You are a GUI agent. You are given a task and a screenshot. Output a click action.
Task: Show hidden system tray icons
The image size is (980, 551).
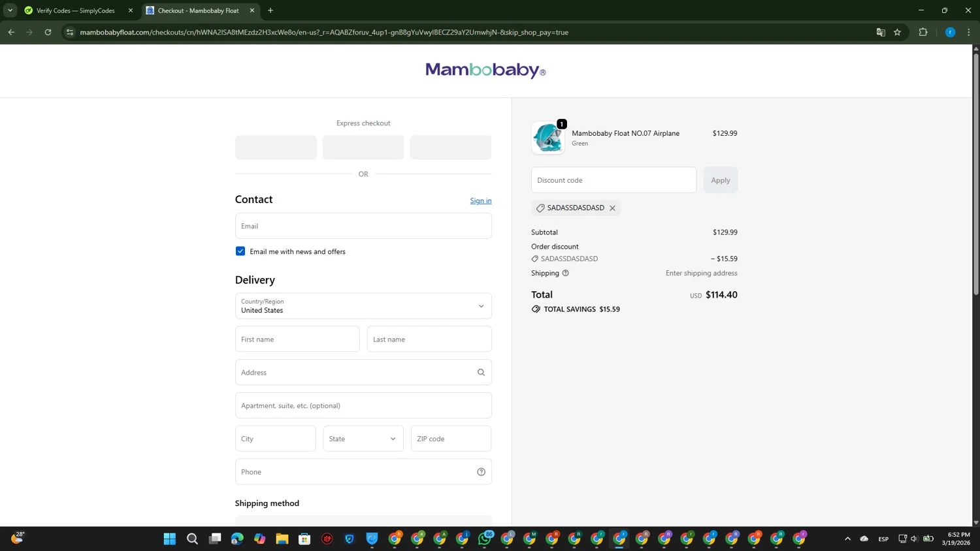point(847,539)
